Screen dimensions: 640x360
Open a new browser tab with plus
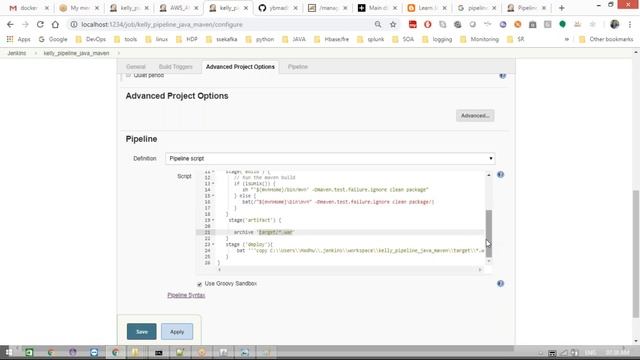[562, 8]
